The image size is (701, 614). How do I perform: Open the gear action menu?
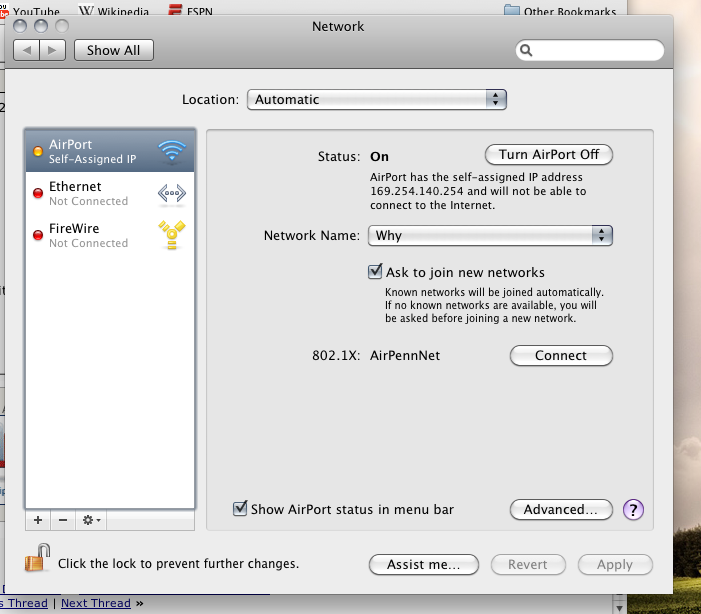click(91, 520)
